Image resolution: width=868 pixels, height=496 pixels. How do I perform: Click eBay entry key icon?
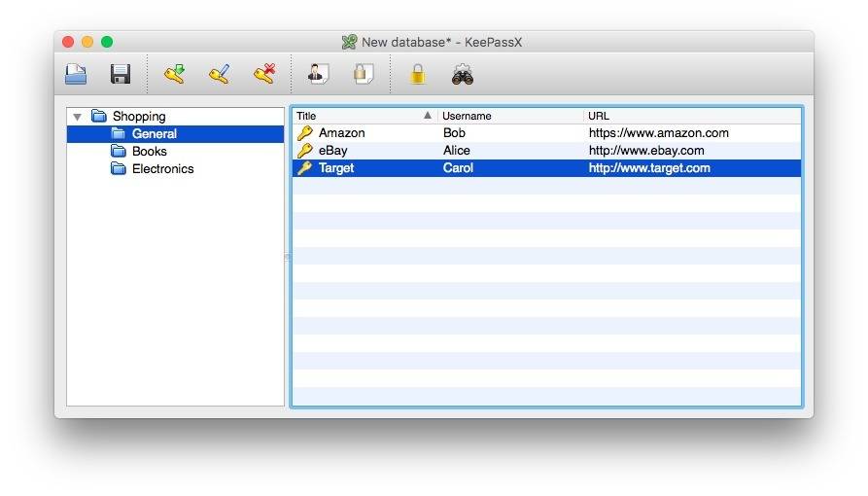pyautogui.click(x=305, y=151)
